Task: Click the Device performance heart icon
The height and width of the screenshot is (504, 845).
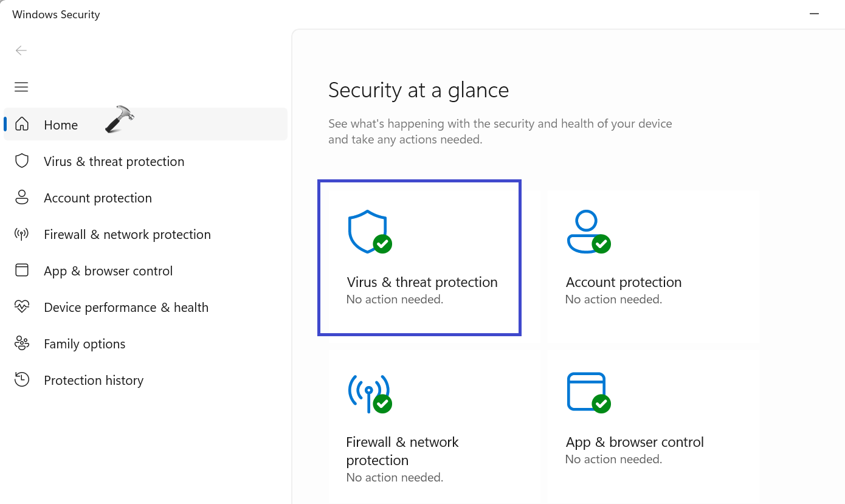Action: (x=22, y=307)
